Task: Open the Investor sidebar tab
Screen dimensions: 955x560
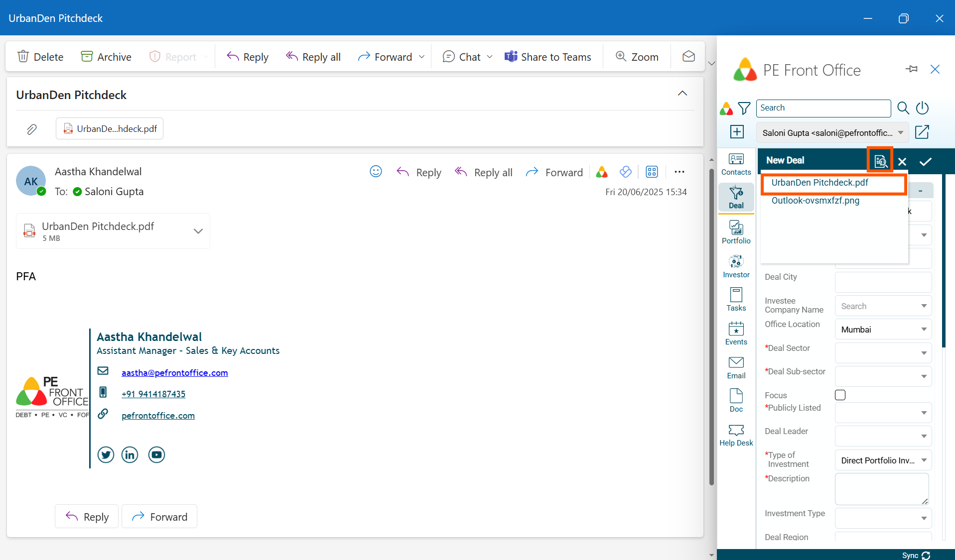Action: point(736,266)
